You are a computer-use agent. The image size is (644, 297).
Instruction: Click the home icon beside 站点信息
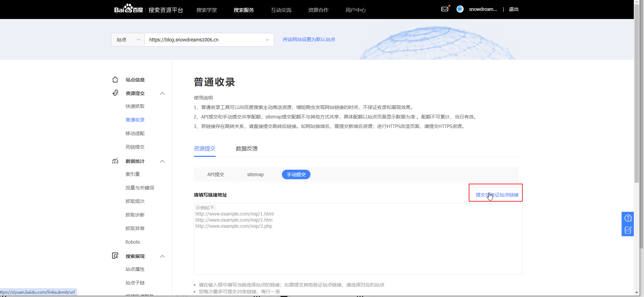tap(115, 79)
